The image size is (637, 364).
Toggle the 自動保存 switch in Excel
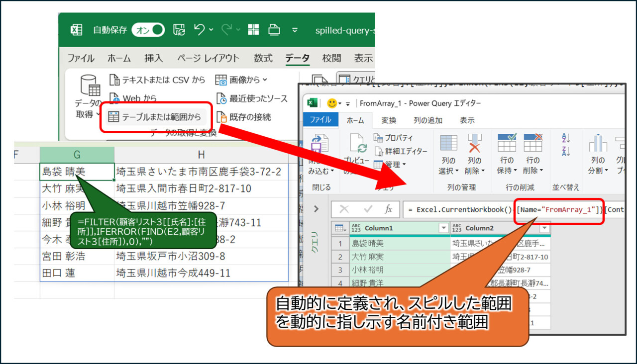[x=148, y=30]
